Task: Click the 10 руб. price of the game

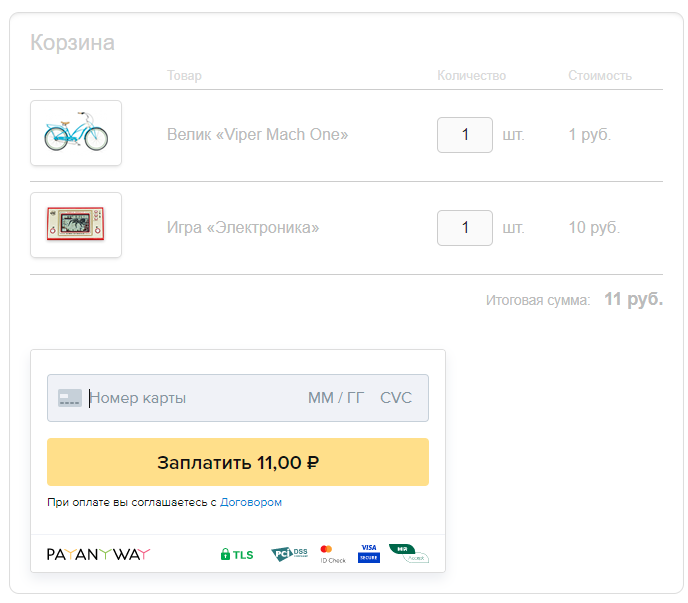Action: [x=594, y=228]
